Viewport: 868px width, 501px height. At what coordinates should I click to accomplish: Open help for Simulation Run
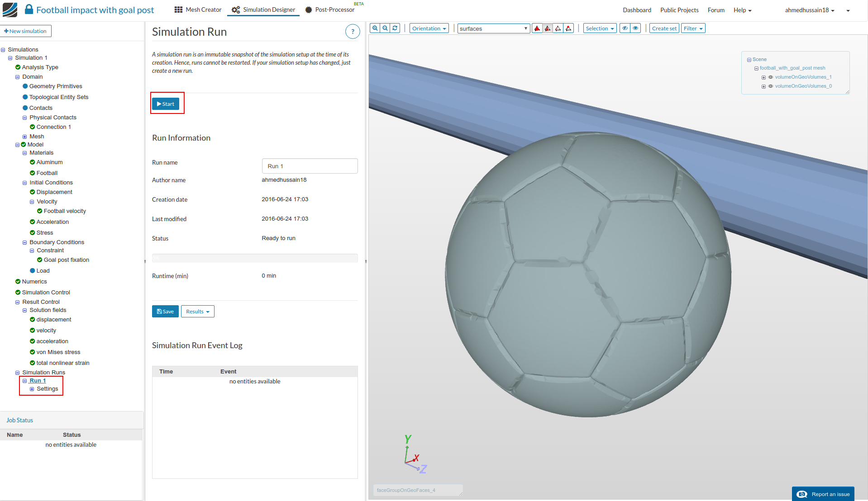353,32
